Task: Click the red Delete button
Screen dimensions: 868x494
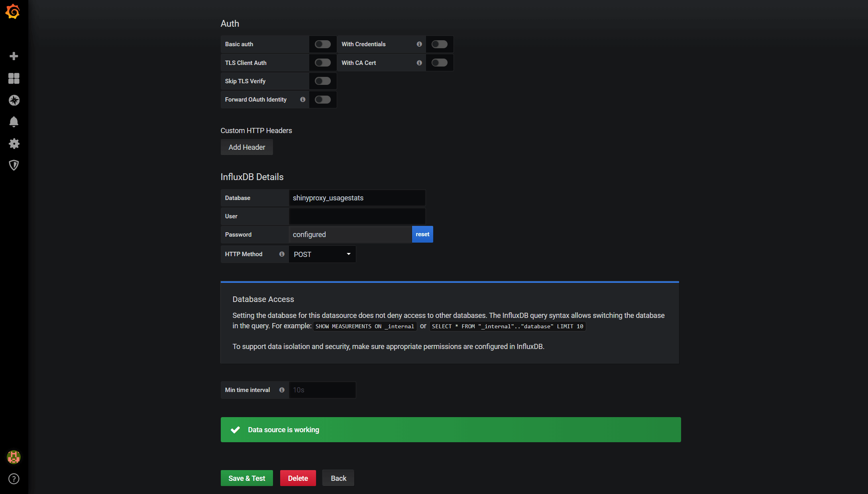Action: point(298,478)
